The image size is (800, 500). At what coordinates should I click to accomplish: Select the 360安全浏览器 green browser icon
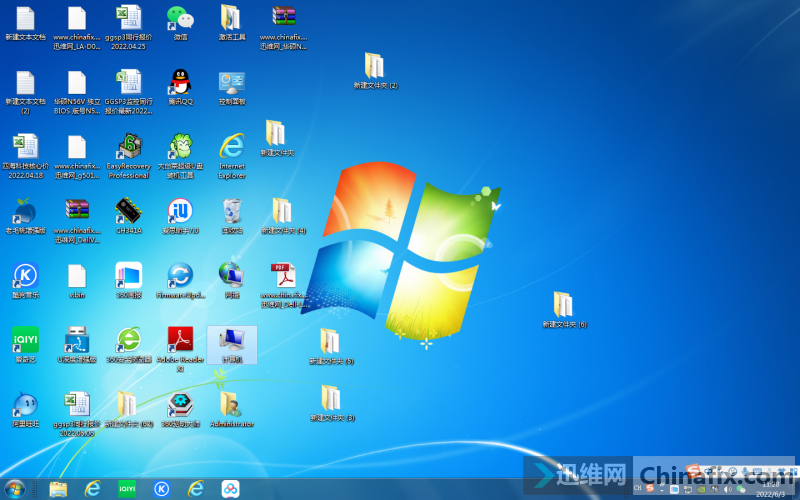click(x=129, y=344)
